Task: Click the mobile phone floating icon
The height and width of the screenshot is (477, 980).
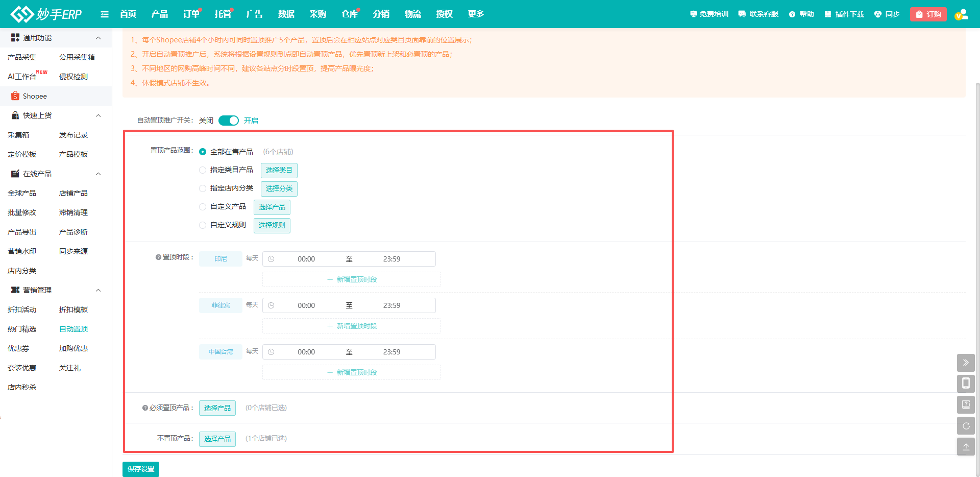Action: tap(966, 384)
